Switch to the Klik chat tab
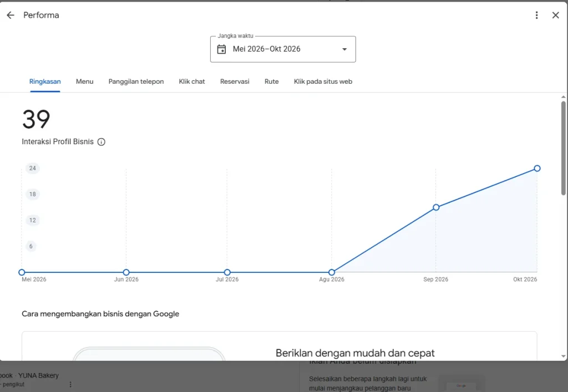The image size is (568, 392). [192, 82]
